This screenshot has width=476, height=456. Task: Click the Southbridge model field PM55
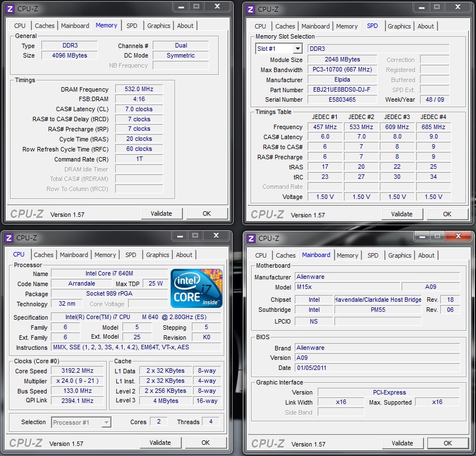[x=378, y=310]
